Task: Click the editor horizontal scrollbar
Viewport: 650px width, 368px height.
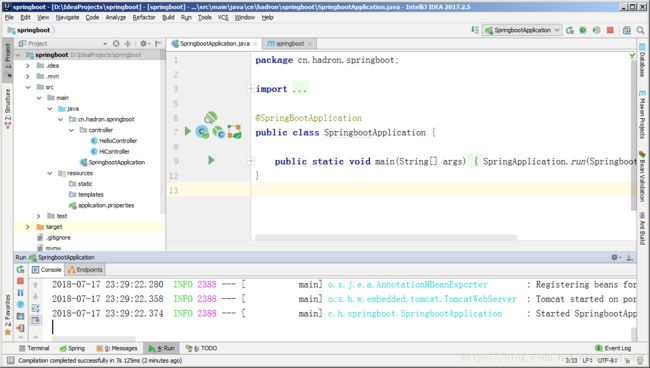Action: pyautogui.click(x=386, y=237)
